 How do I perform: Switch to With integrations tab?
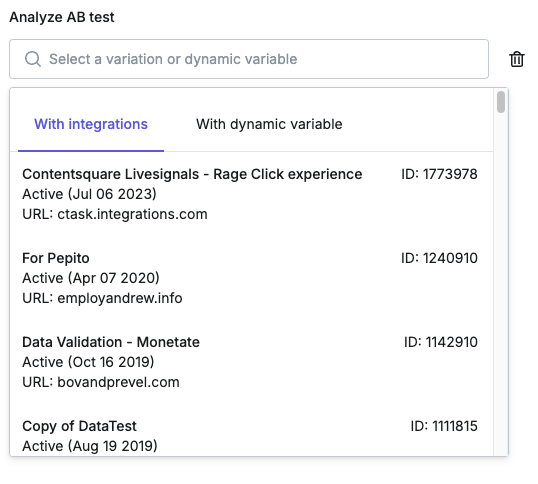click(91, 124)
